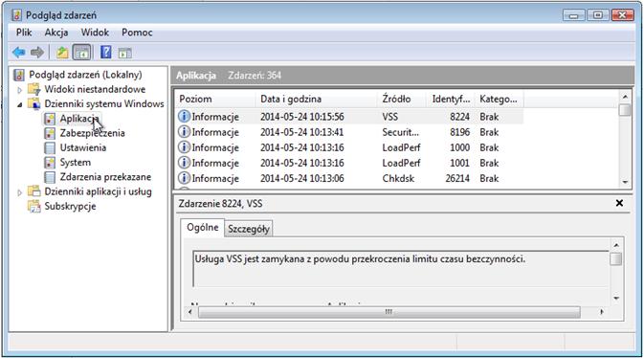Viewport: 644px width, 358px height.
Task: Sort by the Katego... column header
Action: [499, 99]
